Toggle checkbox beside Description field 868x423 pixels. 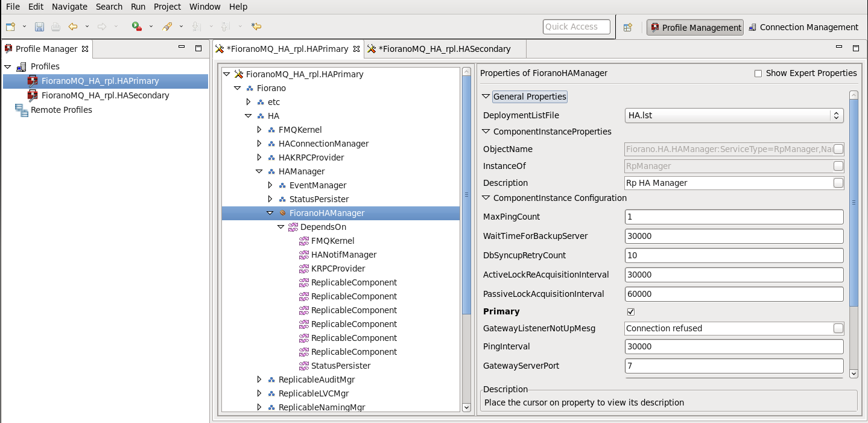838,183
